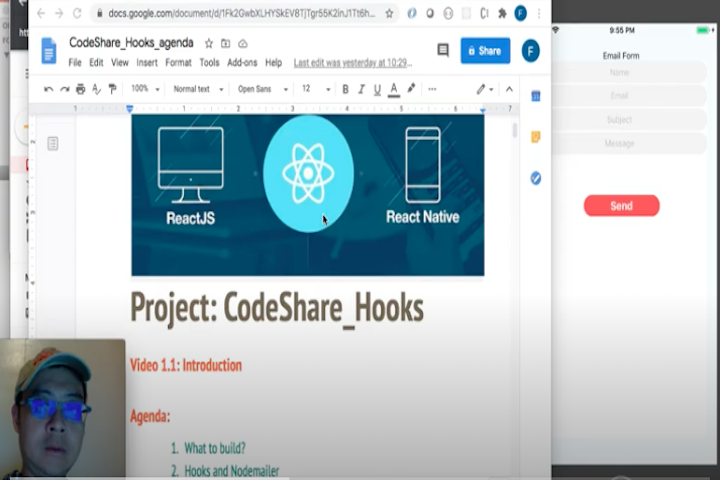Click the Name field in Email Form
The width and height of the screenshot is (720, 480).
[x=629, y=73]
